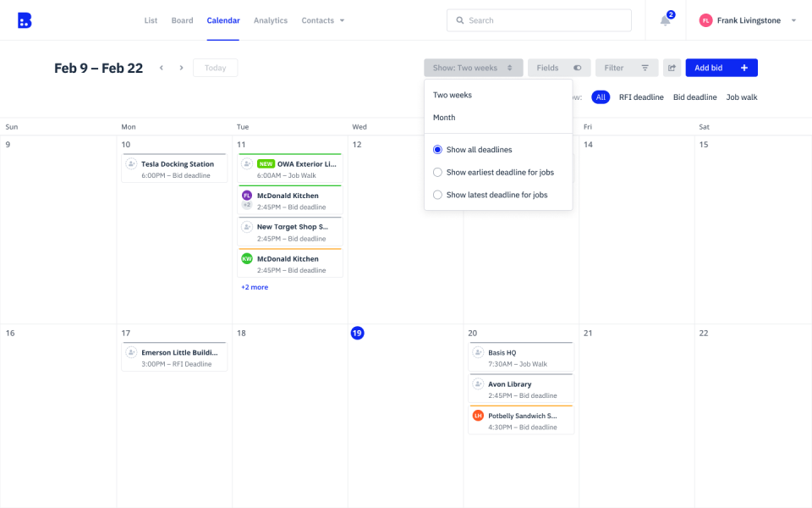The height and width of the screenshot is (508, 812).
Task: Open the Frank Livingstone account menu
Action: (x=748, y=19)
